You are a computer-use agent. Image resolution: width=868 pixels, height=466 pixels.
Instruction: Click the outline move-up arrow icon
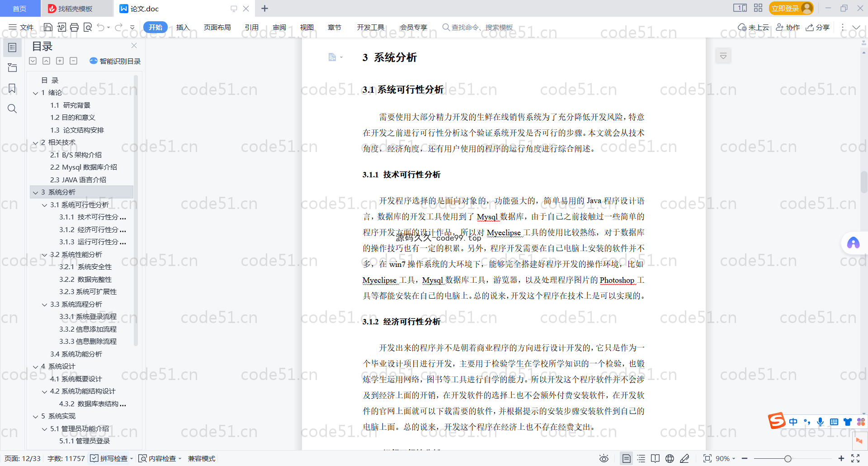(46, 61)
